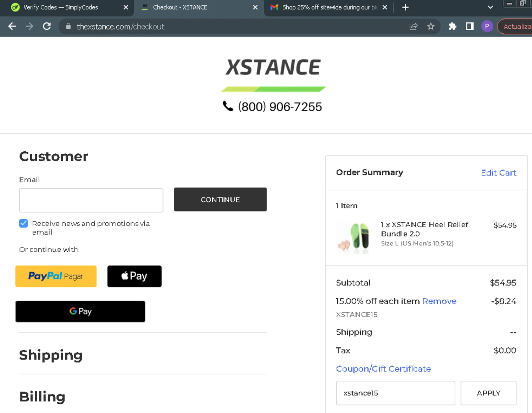Click the Actualizar update button
The image size is (532, 413).
pos(515,27)
